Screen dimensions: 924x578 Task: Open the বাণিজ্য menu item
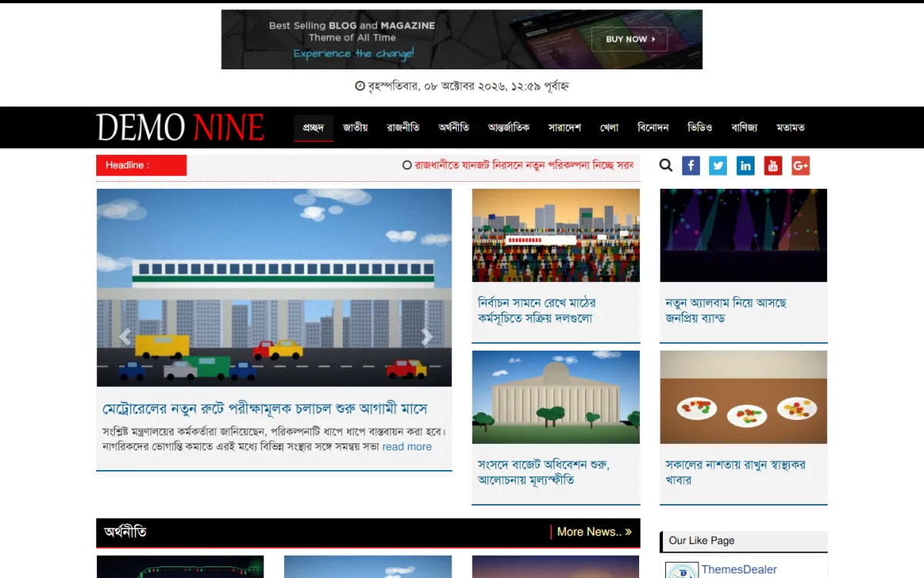coord(745,127)
